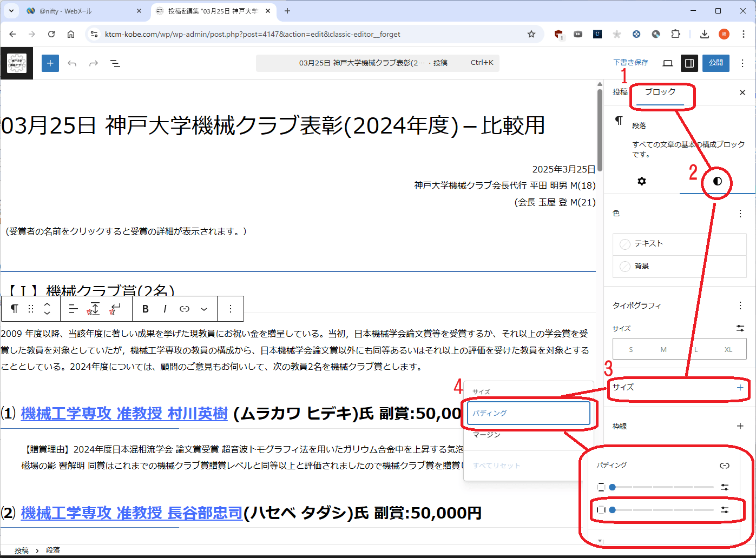Click the undo arrow in top toolbar
This screenshot has width=756, height=558.
[72, 63]
